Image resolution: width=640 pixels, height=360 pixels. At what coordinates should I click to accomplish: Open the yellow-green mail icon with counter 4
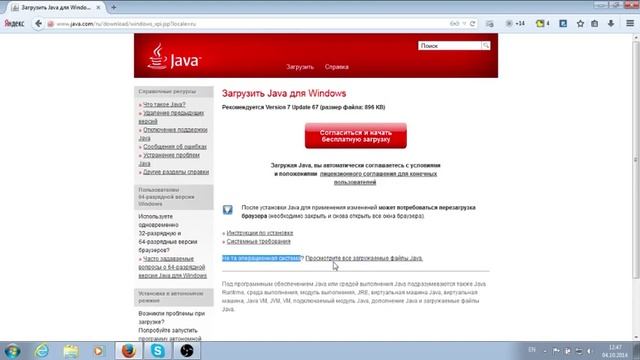[542, 24]
